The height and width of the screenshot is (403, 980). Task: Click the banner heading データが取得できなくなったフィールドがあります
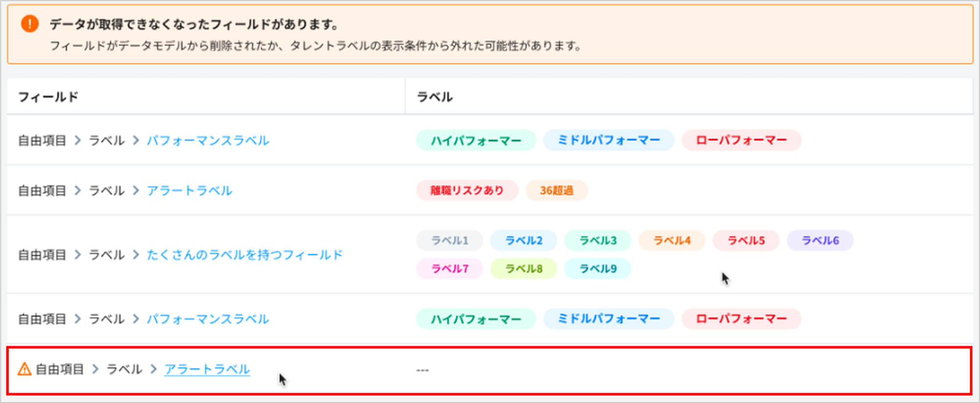tap(194, 24)
